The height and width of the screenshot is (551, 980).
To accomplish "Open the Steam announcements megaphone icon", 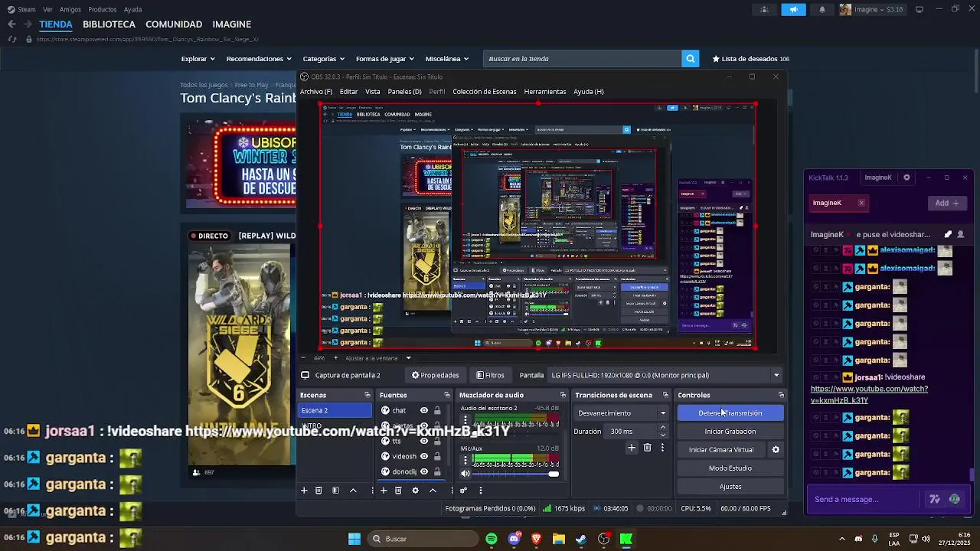I will point(793,9).
